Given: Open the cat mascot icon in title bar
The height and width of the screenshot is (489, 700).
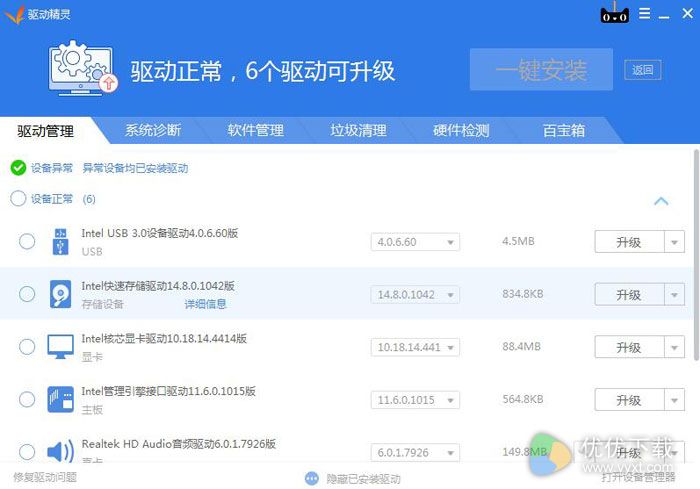Looking at the screenshot, I should tap(615, 13).
